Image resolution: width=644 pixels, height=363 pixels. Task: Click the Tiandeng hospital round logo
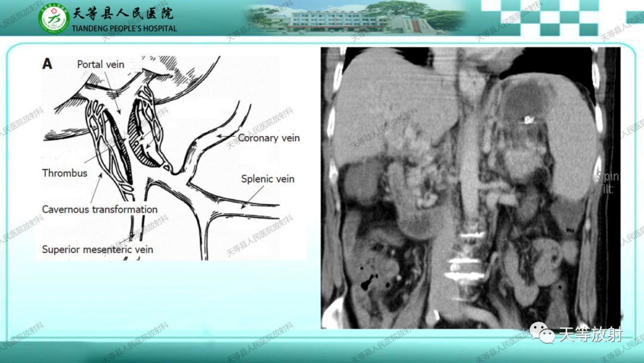point(54,18)
